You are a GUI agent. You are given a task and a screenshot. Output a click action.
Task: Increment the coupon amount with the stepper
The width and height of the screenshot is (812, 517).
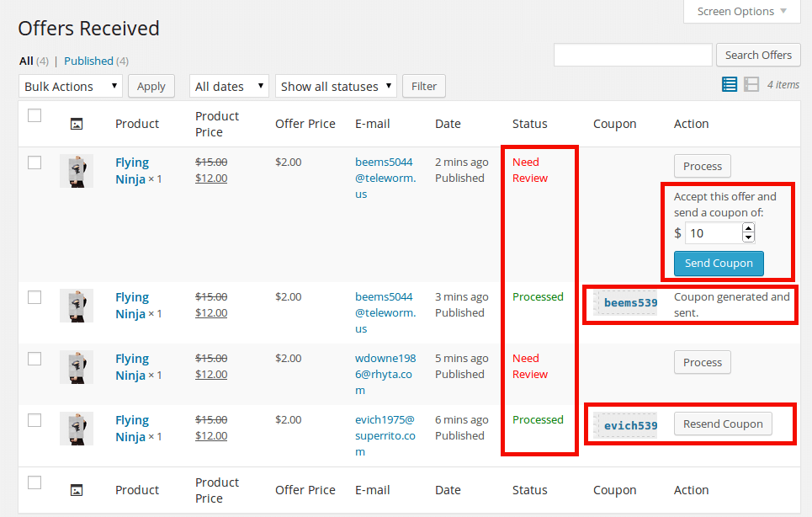point(748,228)
